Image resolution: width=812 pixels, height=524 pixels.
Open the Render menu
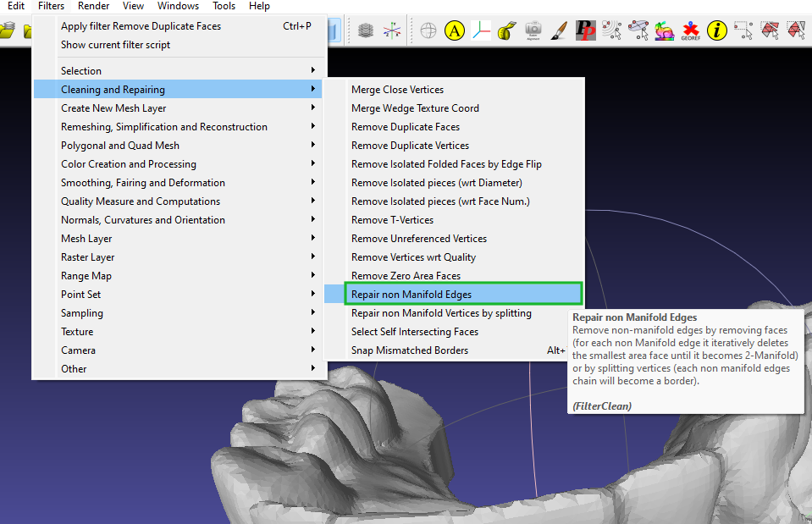tap(93, 6)
